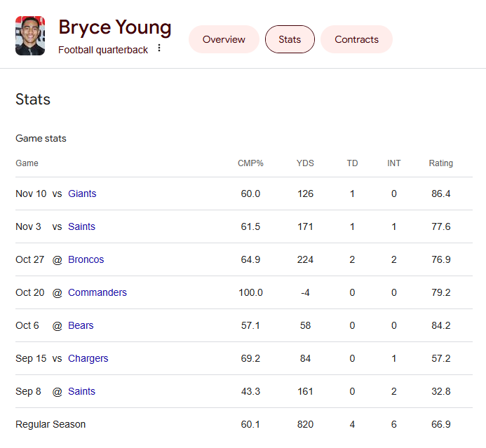Click the Bears team link

point(81,325)
